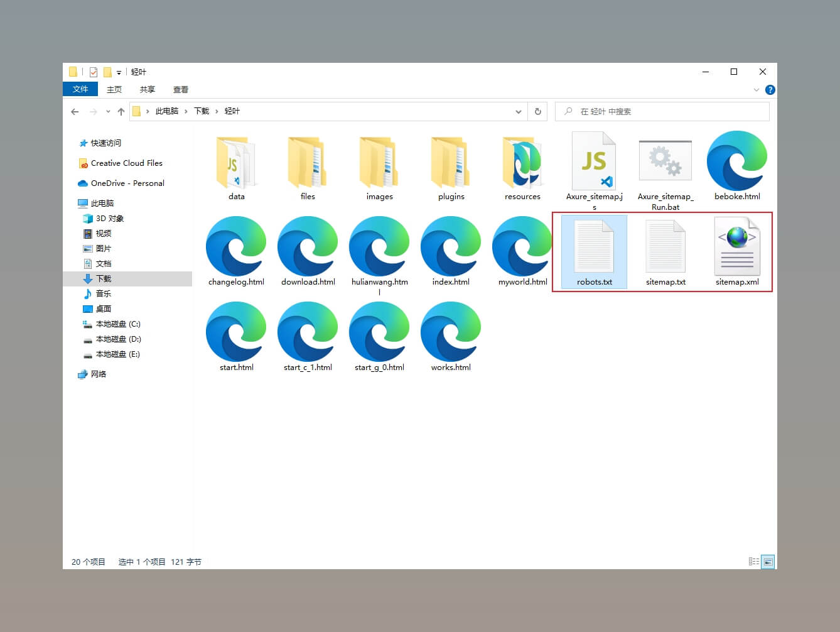Select 文档 in the navigation pane
The width and height of the screenshot is (840, 632).
point(104,264)
